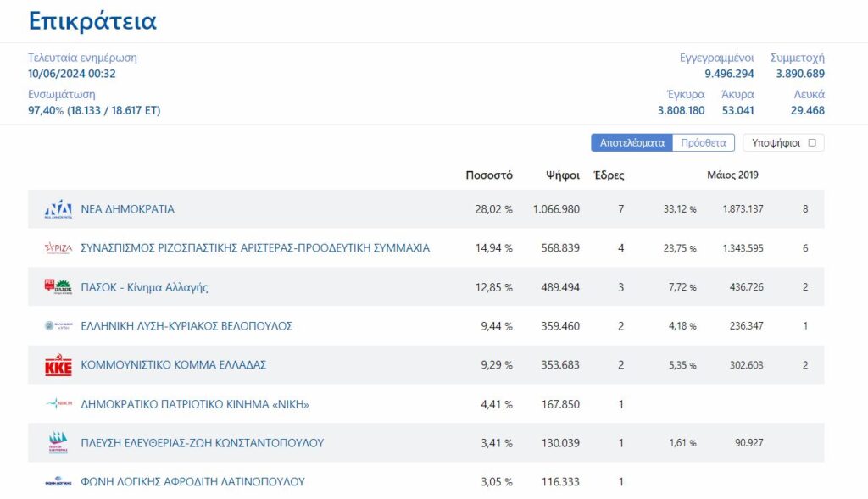Switch to the Αποτελέσματα tab

(632, 142)
